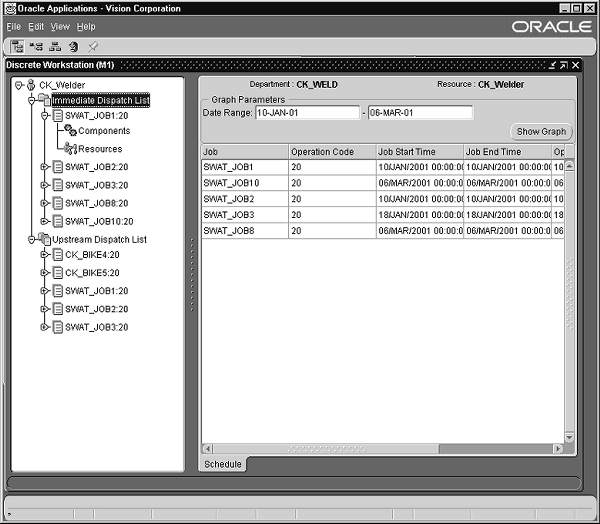This screenshot has height=524, width=600.
Task: Click the Operation Code column header
Action: pos(332,152)
